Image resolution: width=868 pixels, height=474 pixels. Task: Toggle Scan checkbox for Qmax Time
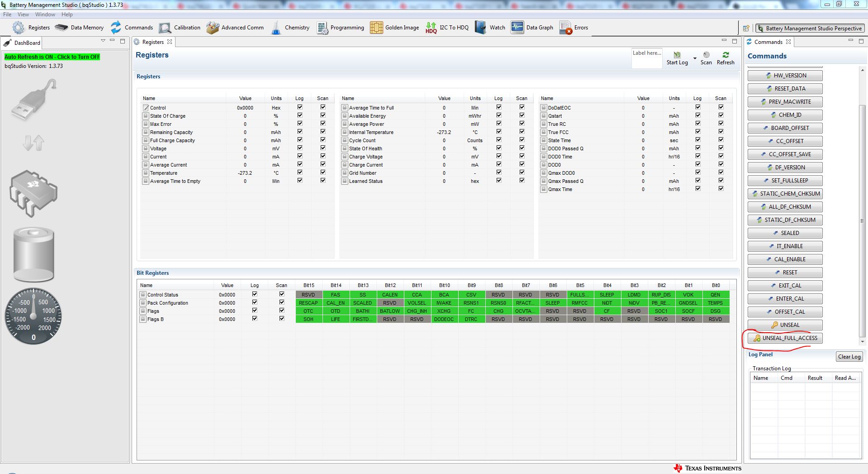point(721,189)
